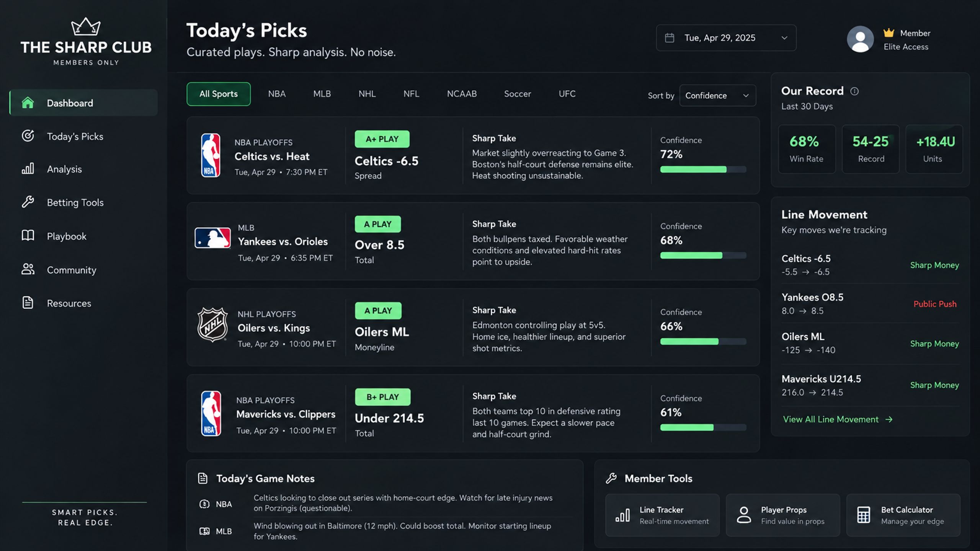Open the Yankees vs. Orioles pick card
This screenshot has height=551, width=980.
click(x=473, y=241)
